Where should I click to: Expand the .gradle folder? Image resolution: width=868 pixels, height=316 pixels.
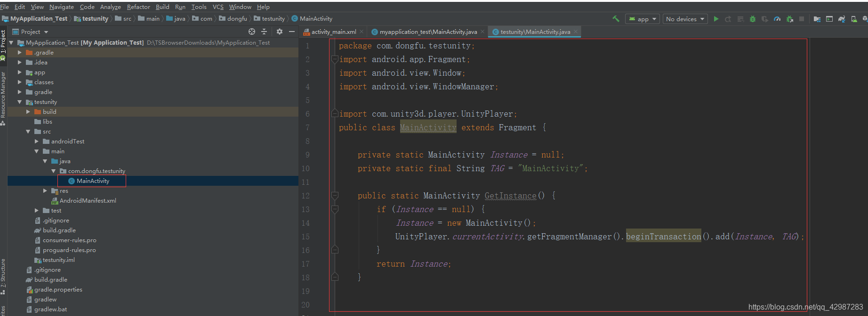point(20,53)
